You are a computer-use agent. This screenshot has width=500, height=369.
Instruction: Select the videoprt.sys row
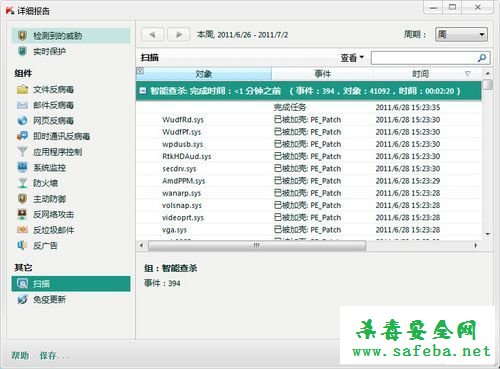(x=309, y=217)
